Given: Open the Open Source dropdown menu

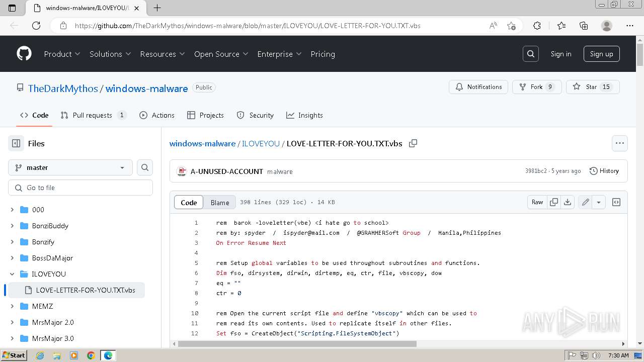Looking at the screenshot, I should (x=221, y=54).
